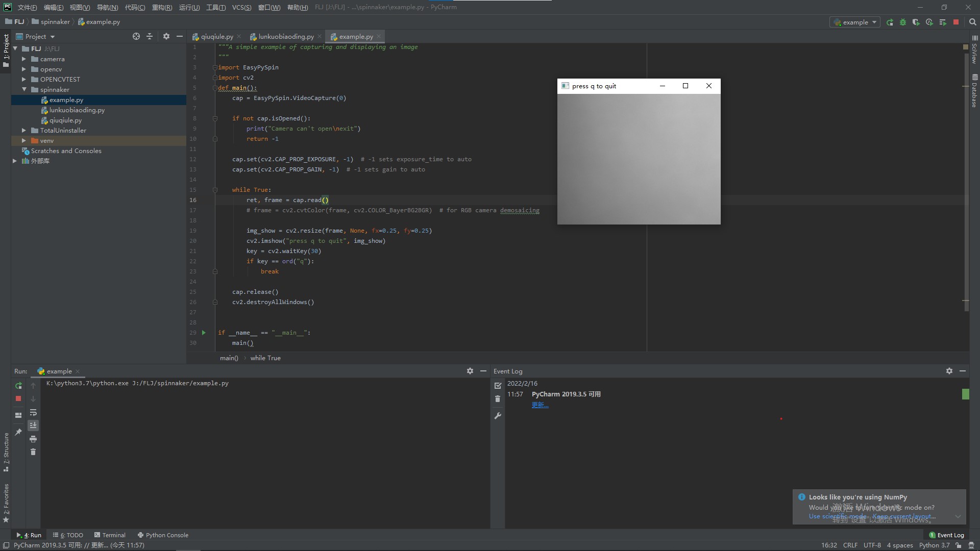
Task: Stop the running process from top toolbar
Action: pos(956,22)
